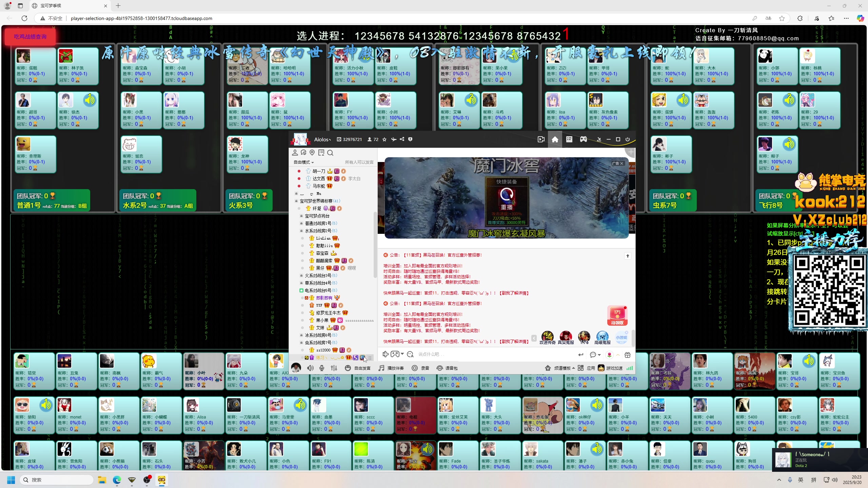Open the 攻速传奇 game icon
Image resolution: width=868 pixels, height=488 pixels.
pyautogui.click(x=547, y=338)
